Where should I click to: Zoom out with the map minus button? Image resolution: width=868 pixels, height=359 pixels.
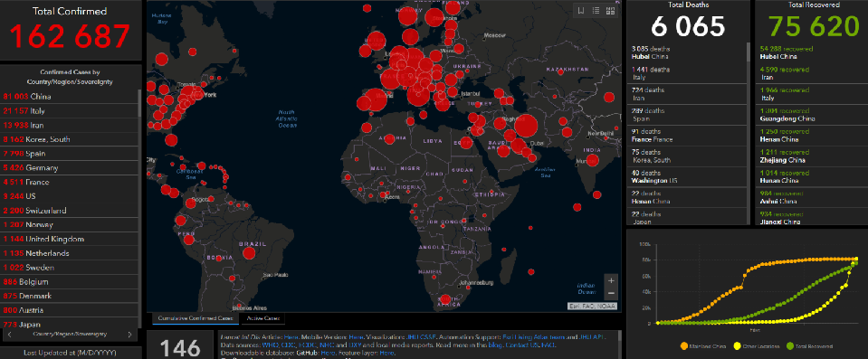point(611,293)
